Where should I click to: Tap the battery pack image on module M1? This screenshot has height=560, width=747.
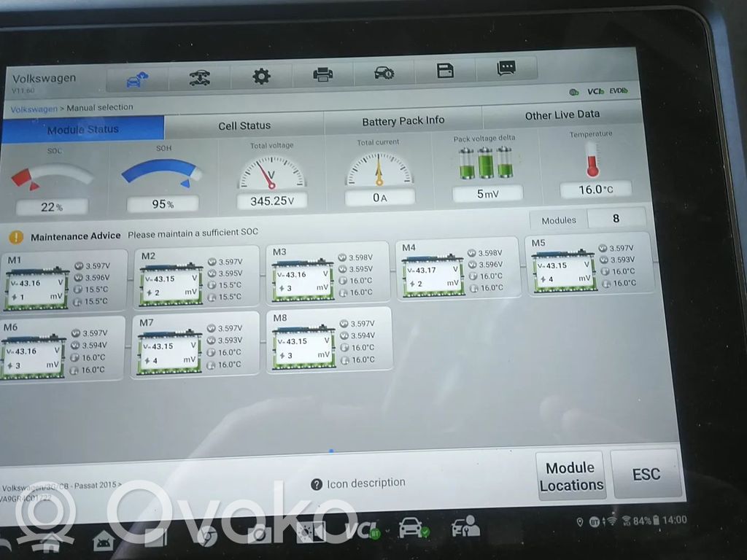(x=36, y=288)
